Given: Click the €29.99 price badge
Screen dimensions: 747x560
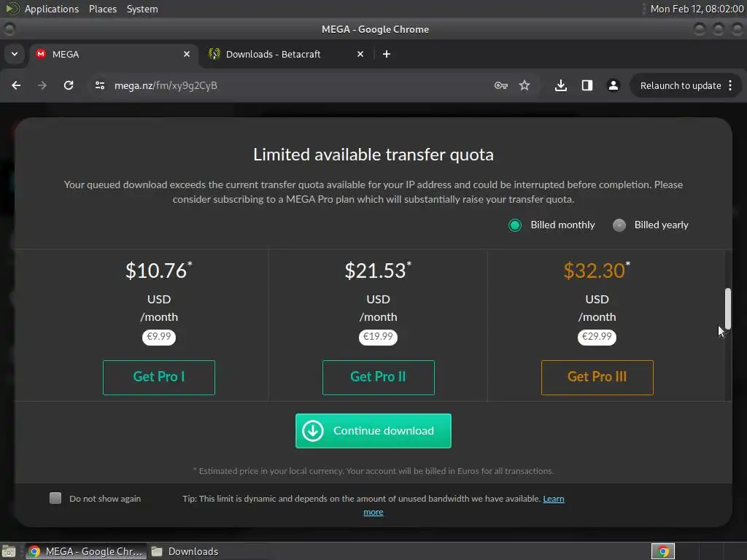Looking at the screenshot, I should point(597,337).
